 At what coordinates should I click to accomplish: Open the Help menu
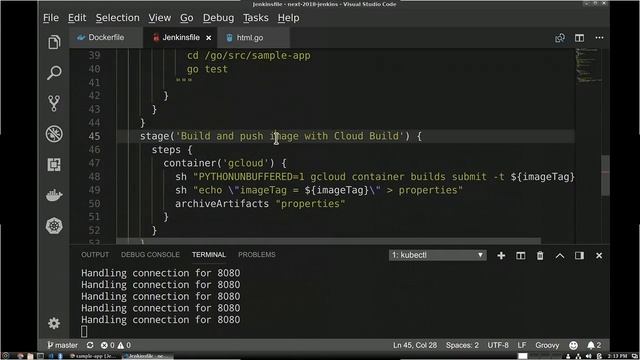(288, 18)
